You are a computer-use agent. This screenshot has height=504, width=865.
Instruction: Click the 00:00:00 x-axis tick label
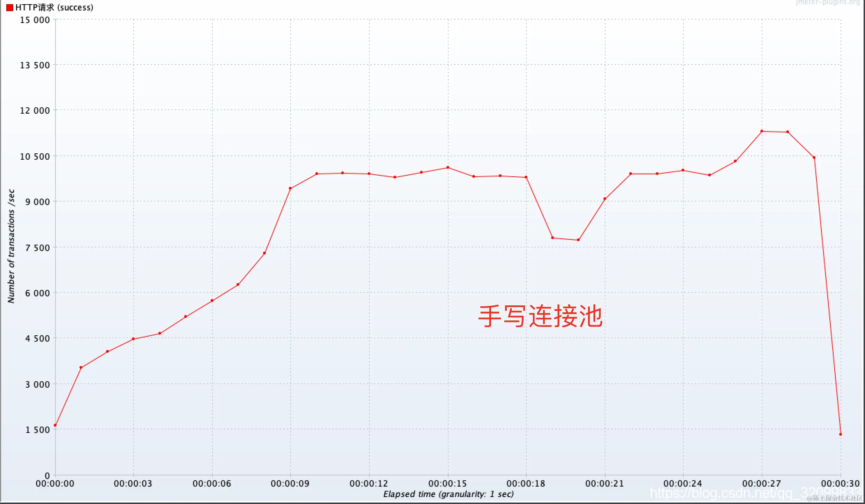55,484
